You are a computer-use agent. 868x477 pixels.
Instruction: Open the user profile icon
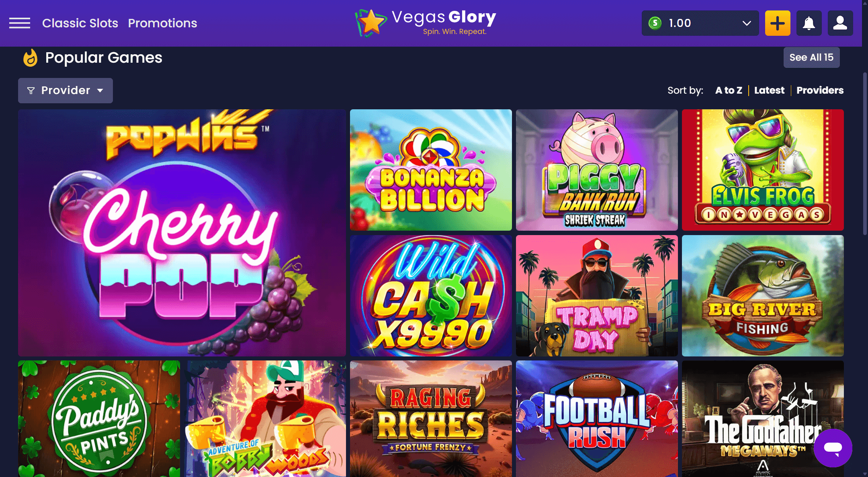840,23
